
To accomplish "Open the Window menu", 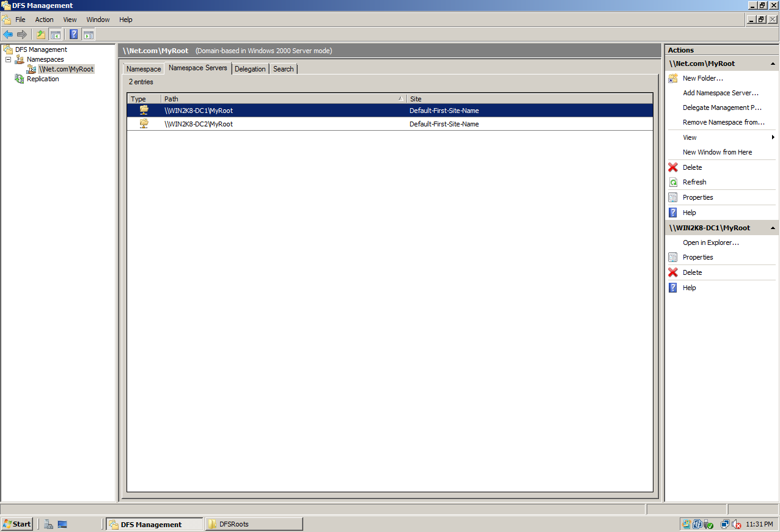I will tap(98, 20).
